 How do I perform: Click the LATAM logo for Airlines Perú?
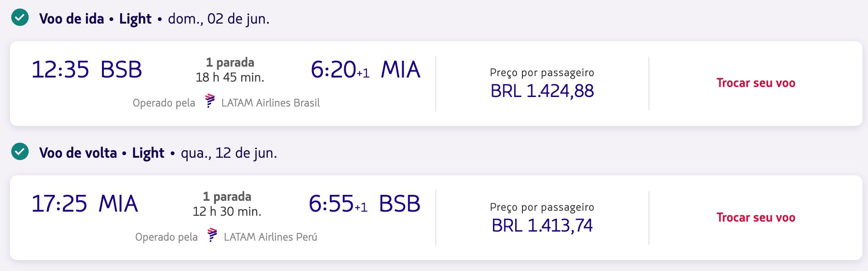tap(212, 235)
